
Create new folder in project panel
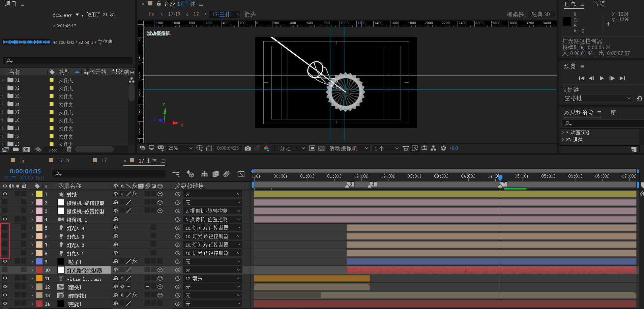[16, 149]
